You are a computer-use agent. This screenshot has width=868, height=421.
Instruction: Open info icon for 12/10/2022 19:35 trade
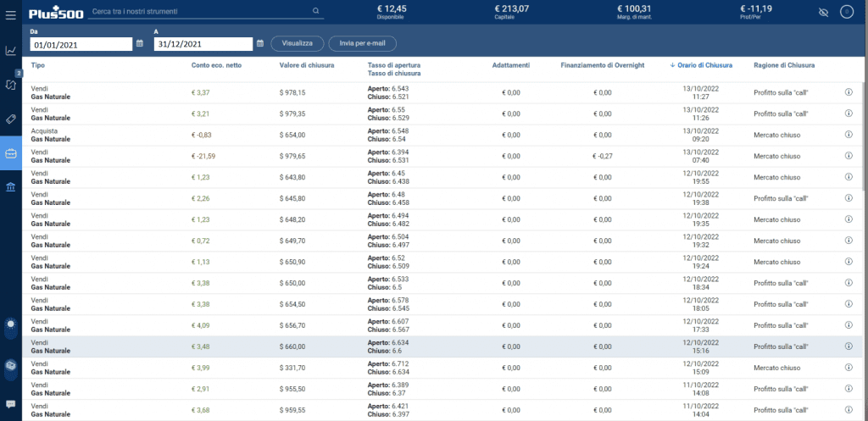click(848, 219)
